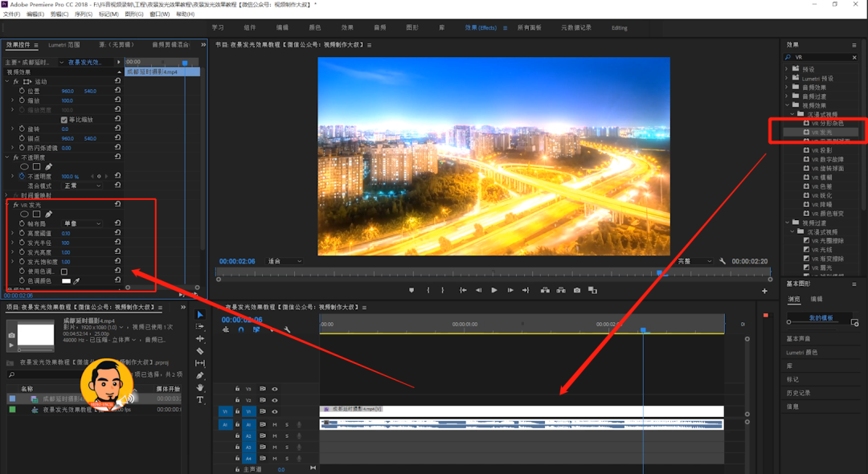This screenshot has height=474, width=868.
Task: Show overflow panels double-chevron in Effect Controls
Action: [x=203, y=45]
